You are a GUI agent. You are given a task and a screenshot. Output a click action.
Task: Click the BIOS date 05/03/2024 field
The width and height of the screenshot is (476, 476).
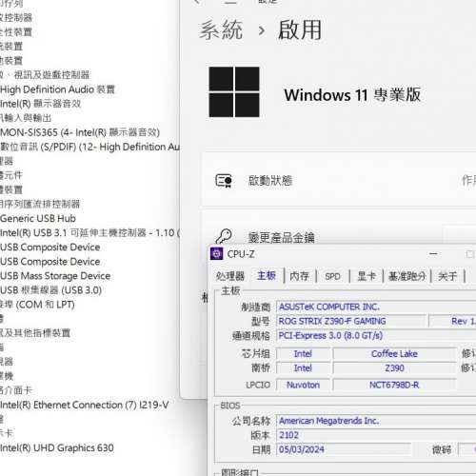(x=344, y=449)
